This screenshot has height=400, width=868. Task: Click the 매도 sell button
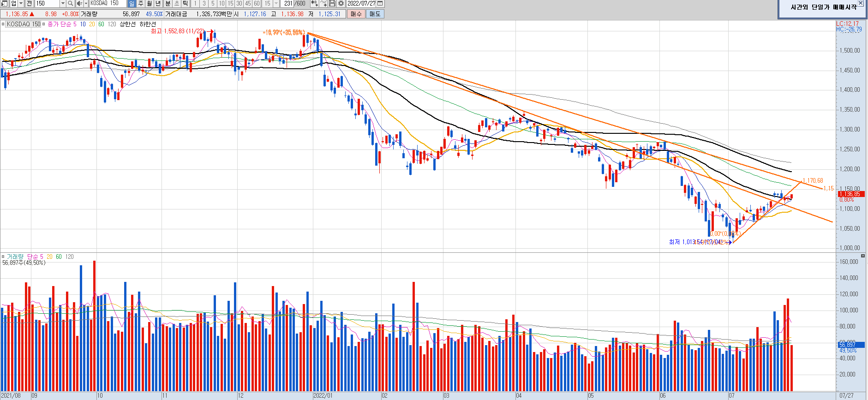coord(375,14)
